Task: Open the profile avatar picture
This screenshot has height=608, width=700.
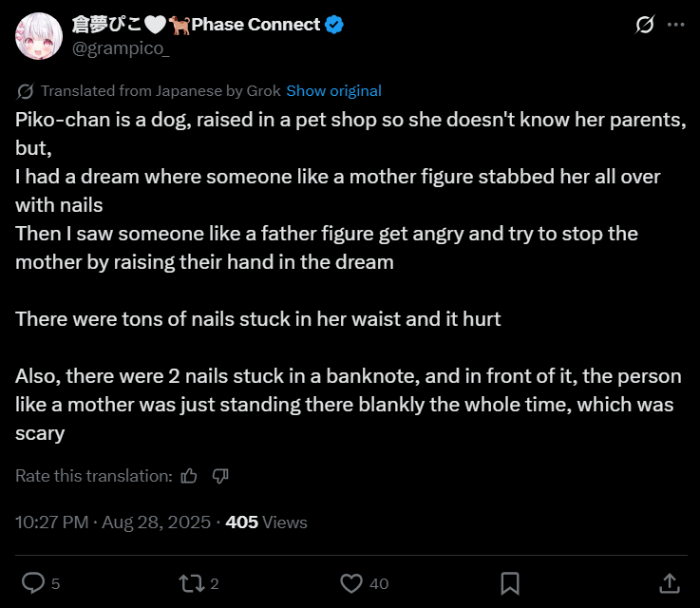Action: pos(38,36)
